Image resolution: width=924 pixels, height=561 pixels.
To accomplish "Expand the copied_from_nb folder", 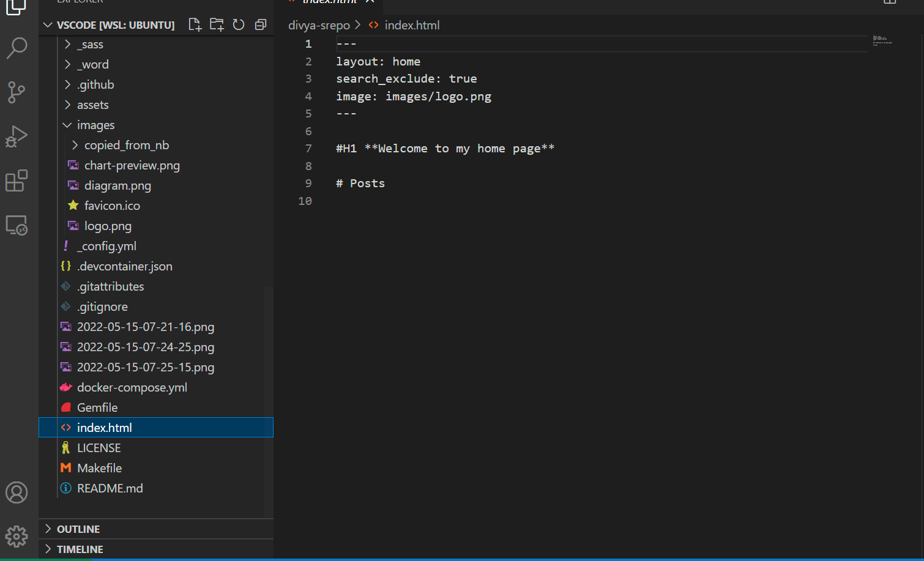I will 126,145.
